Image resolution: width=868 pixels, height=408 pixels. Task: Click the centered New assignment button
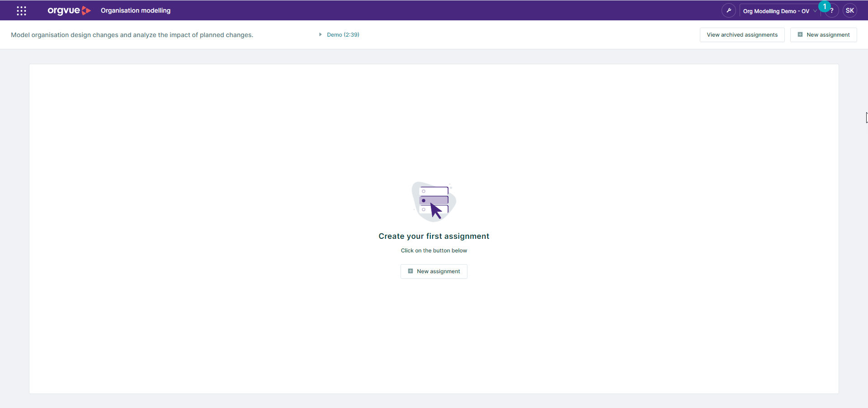[x=434, y=271]
